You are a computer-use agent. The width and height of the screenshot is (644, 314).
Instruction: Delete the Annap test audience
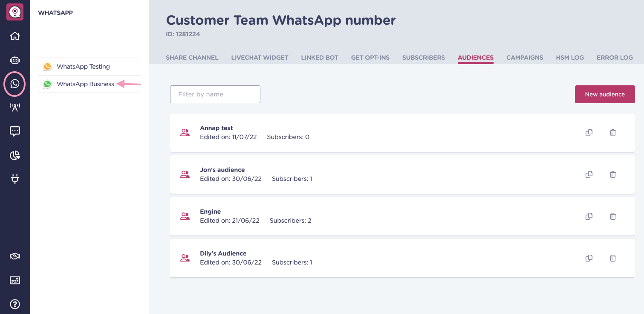(613, 133)
